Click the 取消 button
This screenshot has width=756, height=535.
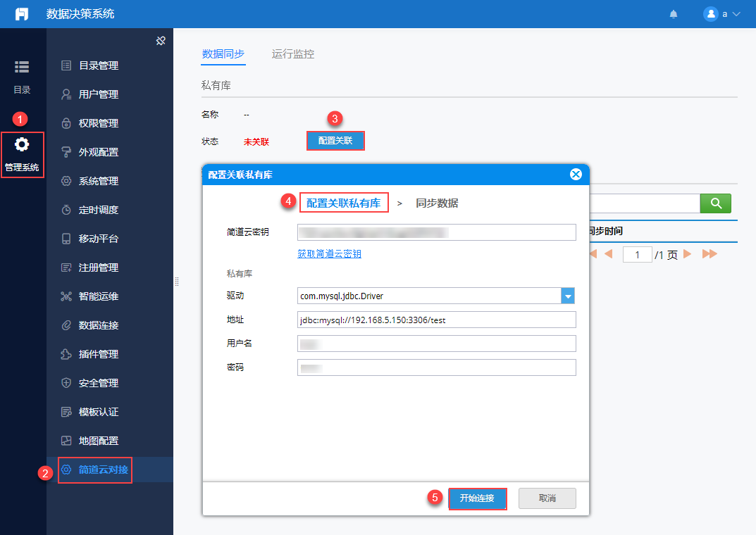(x=547, y=498)
